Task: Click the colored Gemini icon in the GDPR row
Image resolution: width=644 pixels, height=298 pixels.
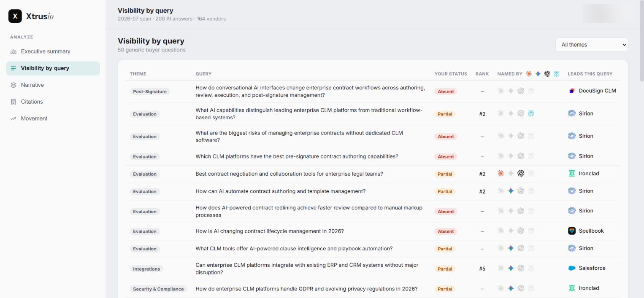Action: (x=511, y=288)
